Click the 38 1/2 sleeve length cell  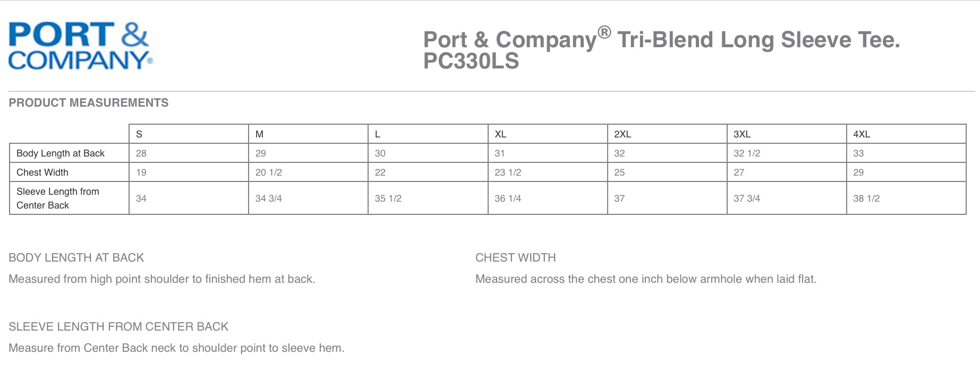[x=866, y=198]
